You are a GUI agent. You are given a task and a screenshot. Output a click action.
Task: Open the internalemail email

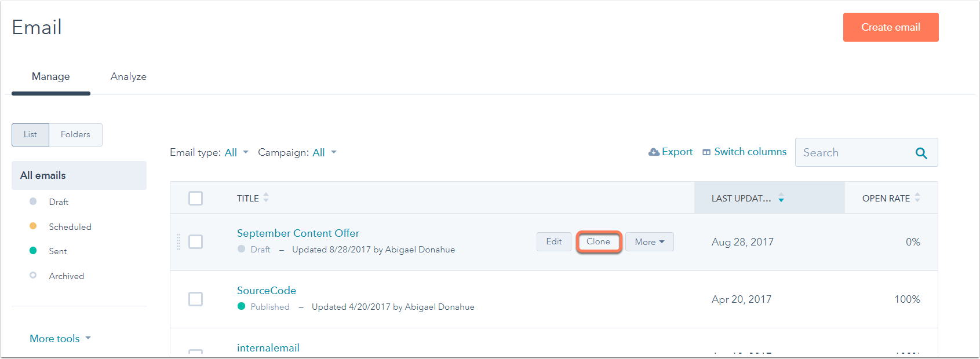(x=268, y=348)
